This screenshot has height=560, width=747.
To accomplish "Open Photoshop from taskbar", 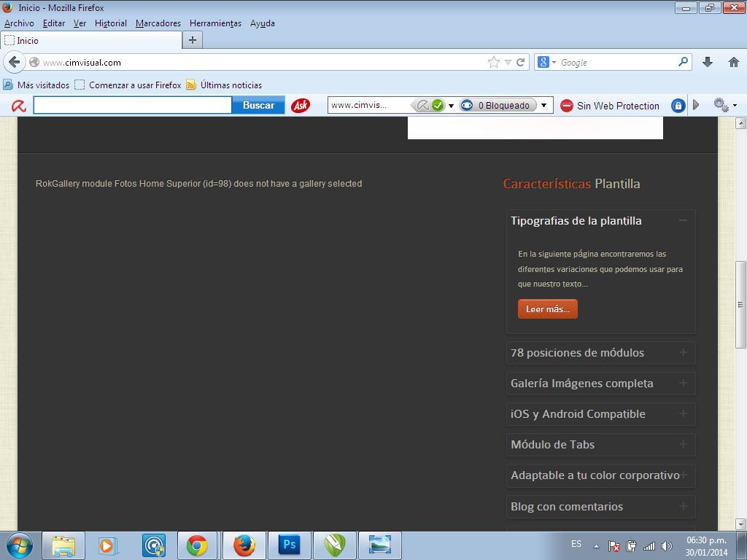I will coord(289,545).
